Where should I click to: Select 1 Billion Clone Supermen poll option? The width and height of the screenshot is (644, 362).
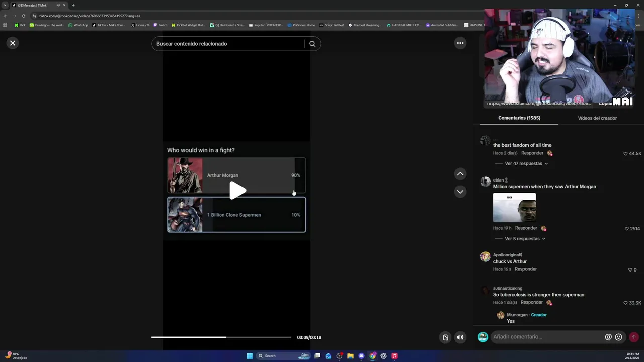coord(236,215)
